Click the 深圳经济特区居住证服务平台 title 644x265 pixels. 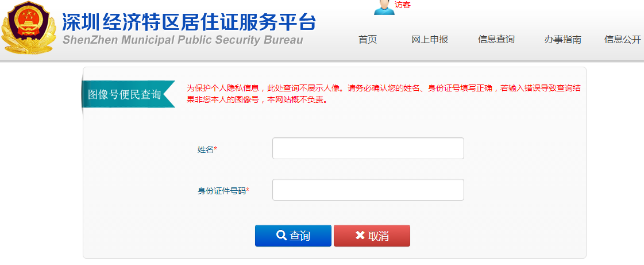(190, 22)
